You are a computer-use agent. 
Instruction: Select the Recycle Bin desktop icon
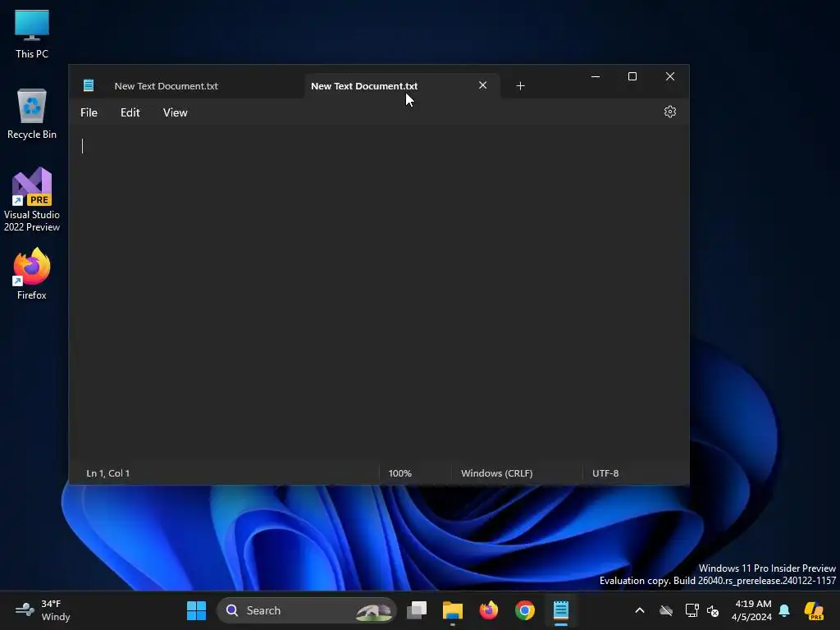coord(32,114)
